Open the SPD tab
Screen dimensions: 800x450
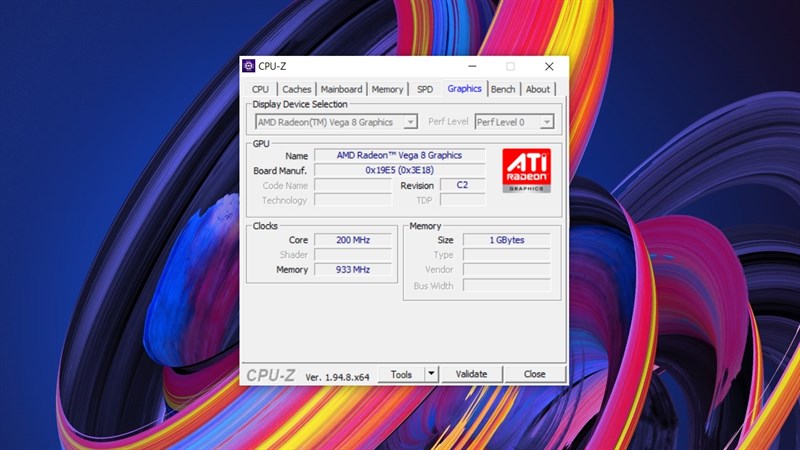[424, 89]
